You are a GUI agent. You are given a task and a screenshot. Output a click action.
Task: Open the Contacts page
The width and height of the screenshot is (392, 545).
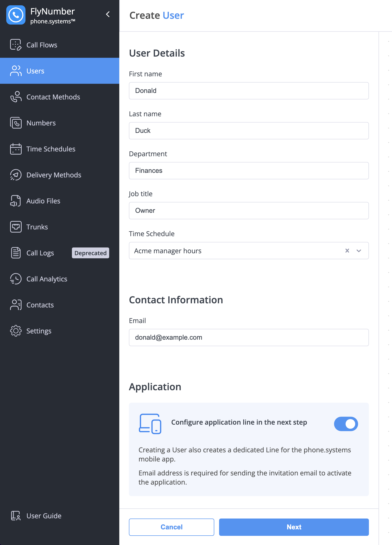click(60, 305)
